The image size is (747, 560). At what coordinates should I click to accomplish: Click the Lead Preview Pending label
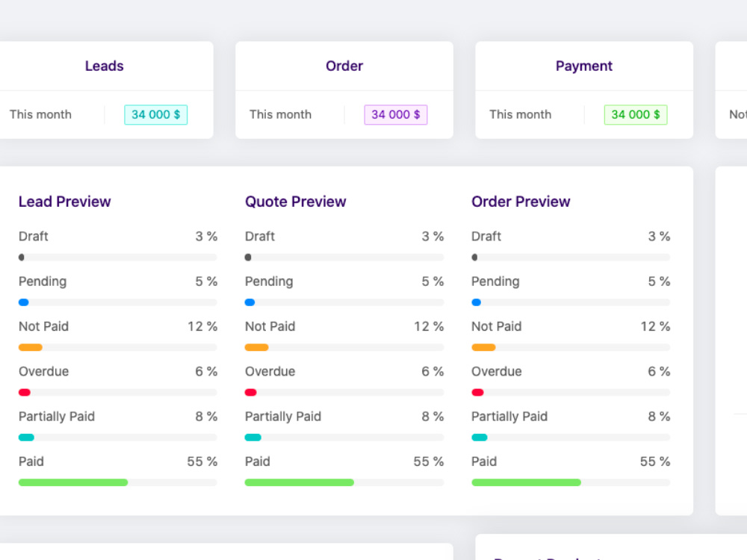click(43, 281)
